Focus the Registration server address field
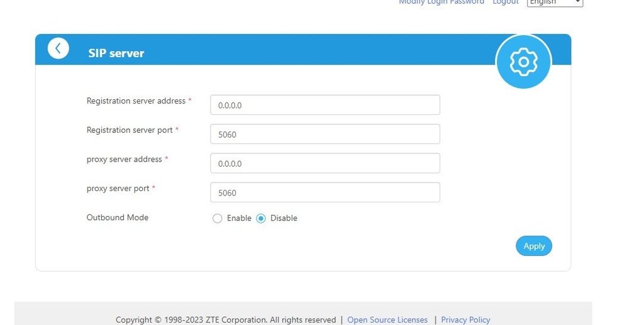 tap(325, 105)
